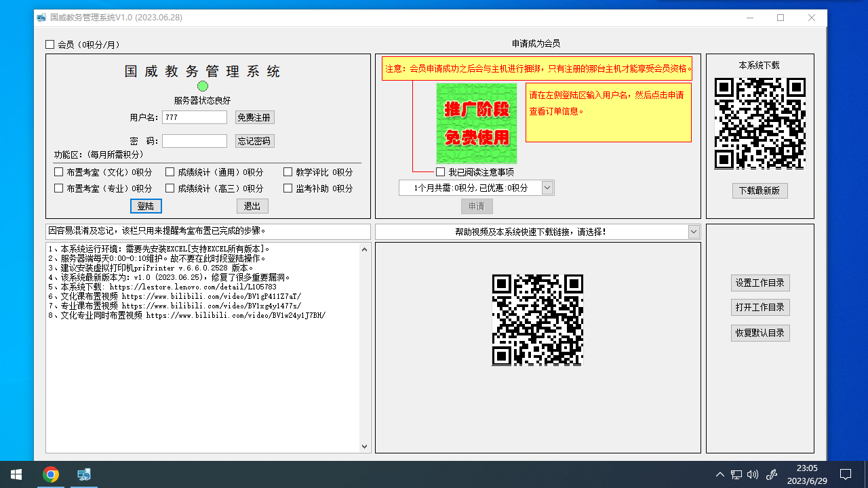Show hidden system tray icons

coord(719,474)
